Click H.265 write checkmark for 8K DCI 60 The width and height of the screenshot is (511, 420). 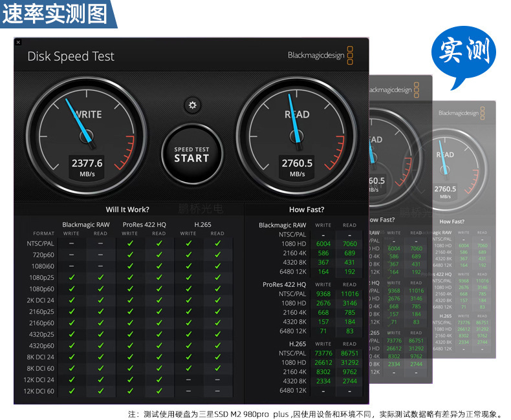188,368
